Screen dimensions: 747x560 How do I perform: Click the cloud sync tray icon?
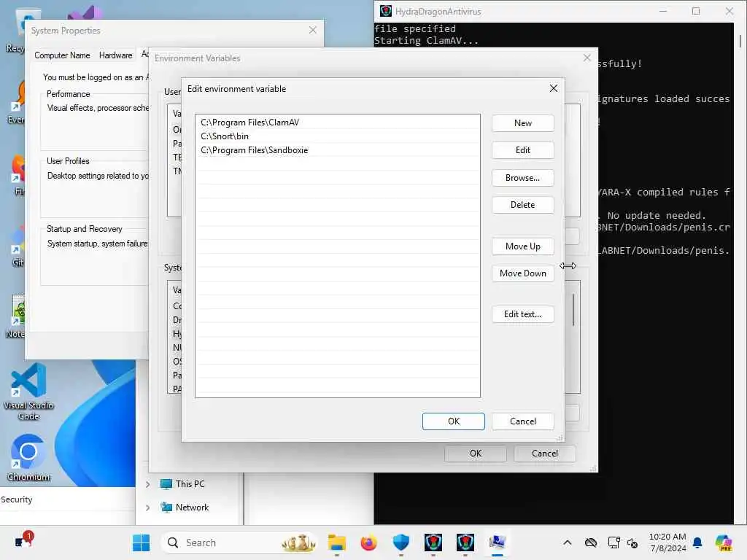coord(591,542)
